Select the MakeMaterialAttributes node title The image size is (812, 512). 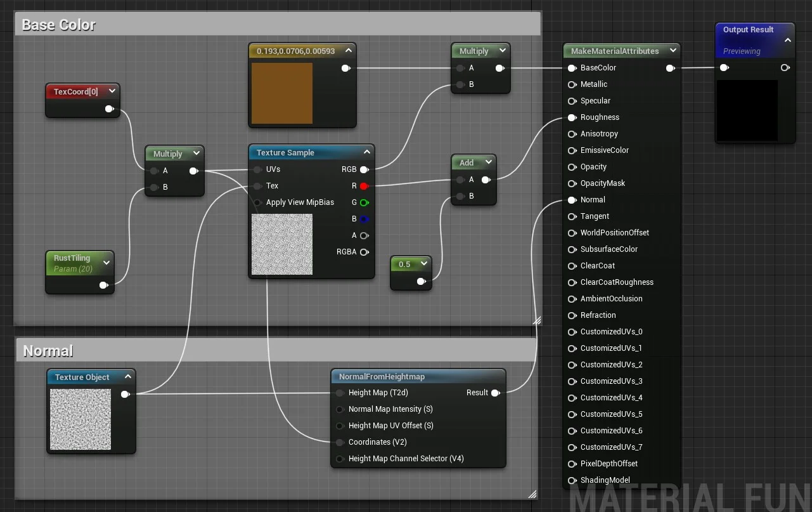(615, 51)
